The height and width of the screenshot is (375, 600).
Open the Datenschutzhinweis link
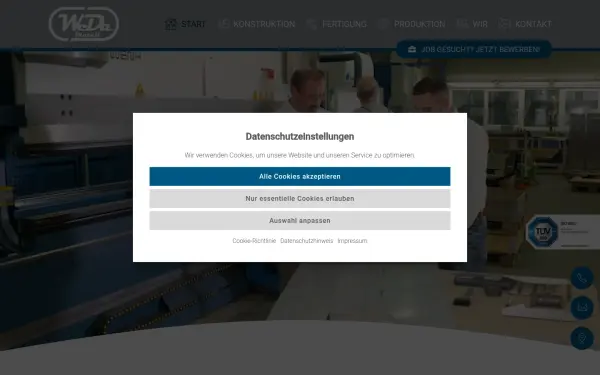[x=307, y=241]
